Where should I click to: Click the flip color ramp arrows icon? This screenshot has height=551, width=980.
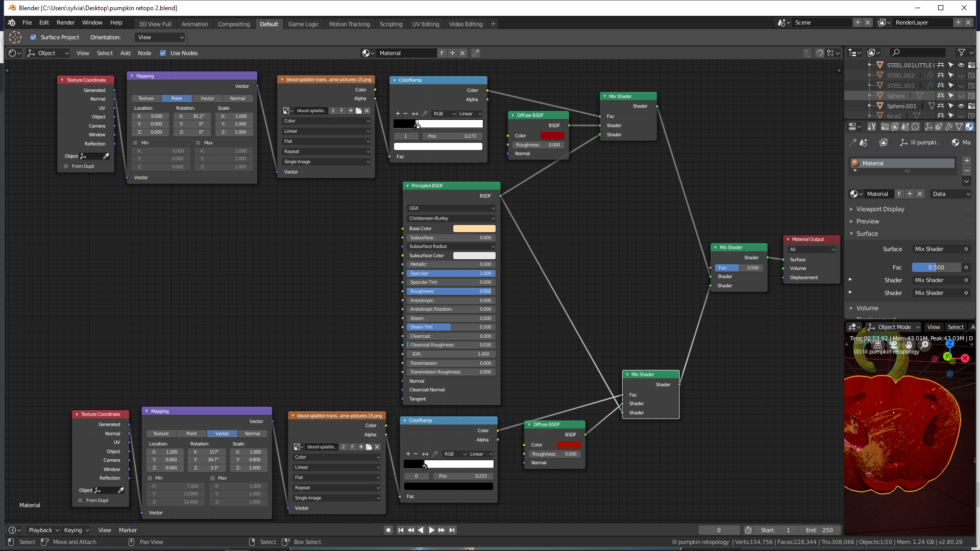415,114
